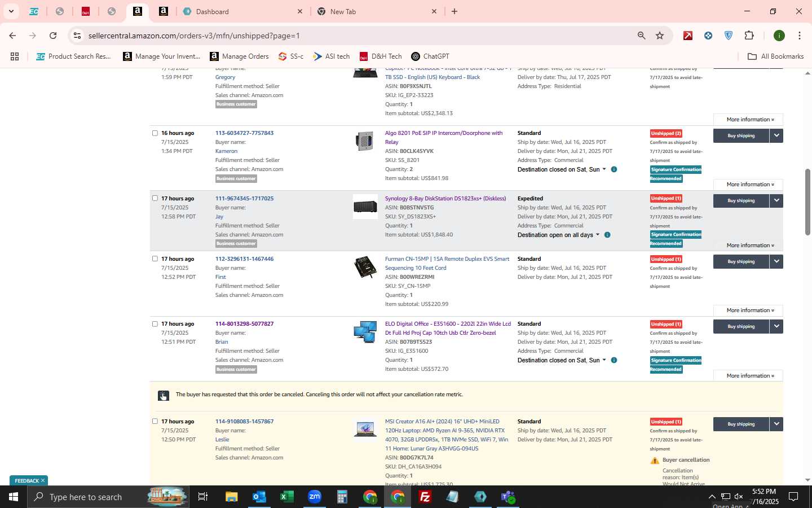Select checkbox for order 114-8013298-5077827

(155, 324)
